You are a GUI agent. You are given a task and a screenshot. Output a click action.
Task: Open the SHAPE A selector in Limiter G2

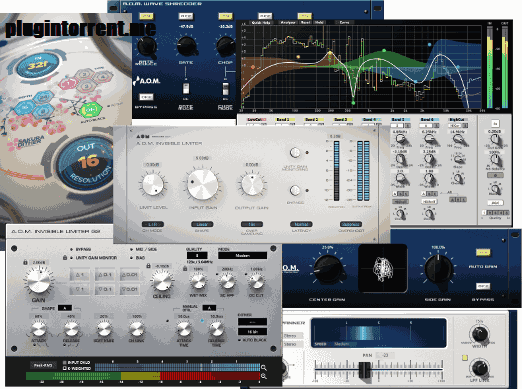pyautogui.click(x=64, y=308)
